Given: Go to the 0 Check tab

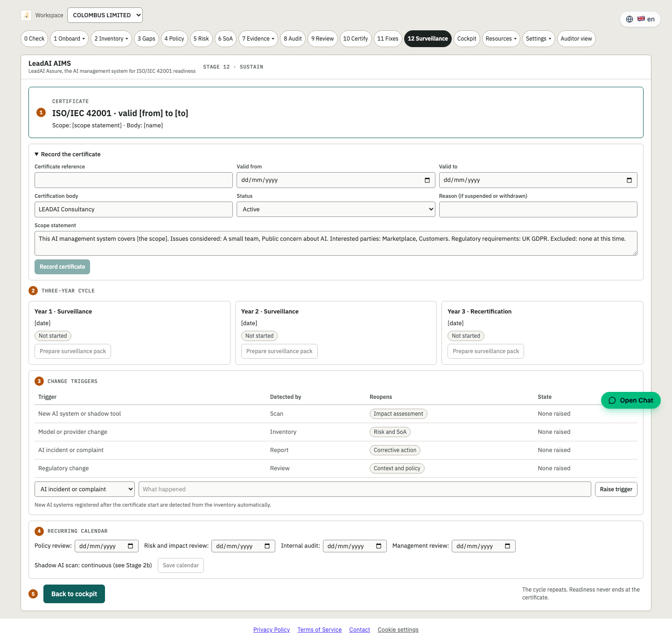Looking at the screenshot, I should pos(35,39).
